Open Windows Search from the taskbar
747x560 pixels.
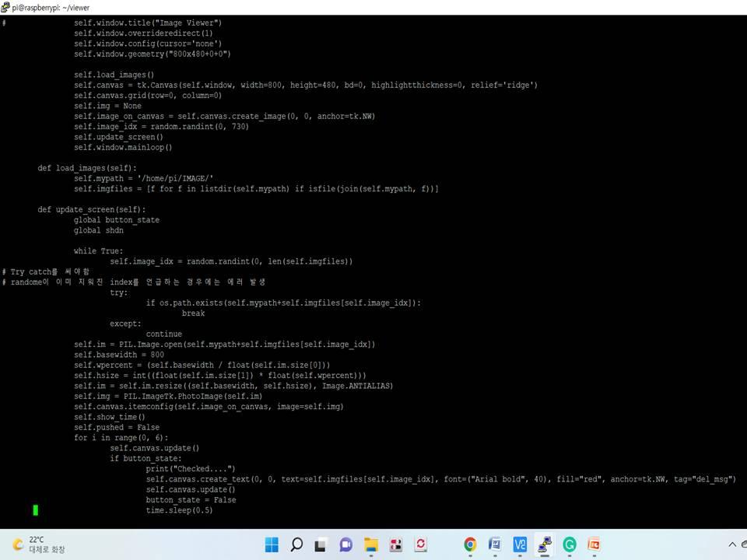tap(296, 544)
